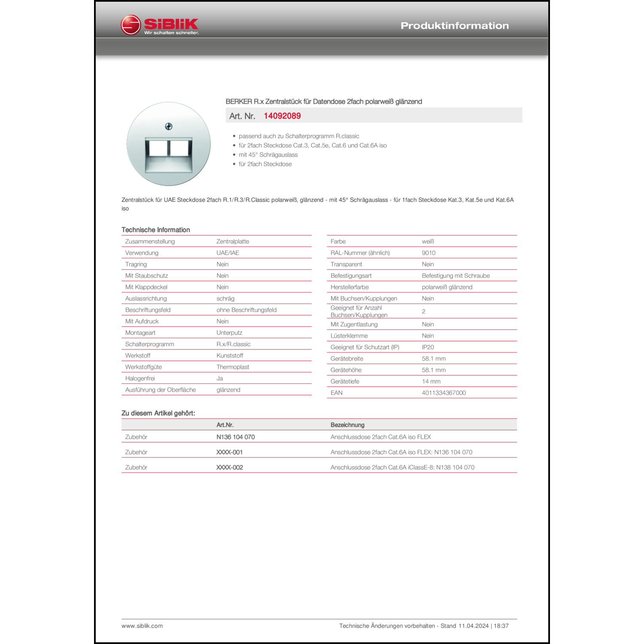This screenshot has width=644, height=644.
Task: Click the product title 'BERKER R.x Zentralstück für Datendose'
Action: point(324,102)
